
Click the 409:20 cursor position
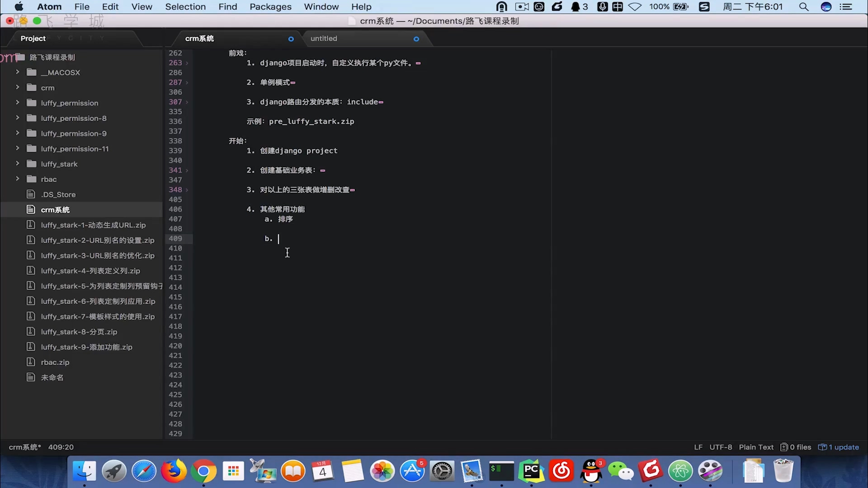coord(61,447)
